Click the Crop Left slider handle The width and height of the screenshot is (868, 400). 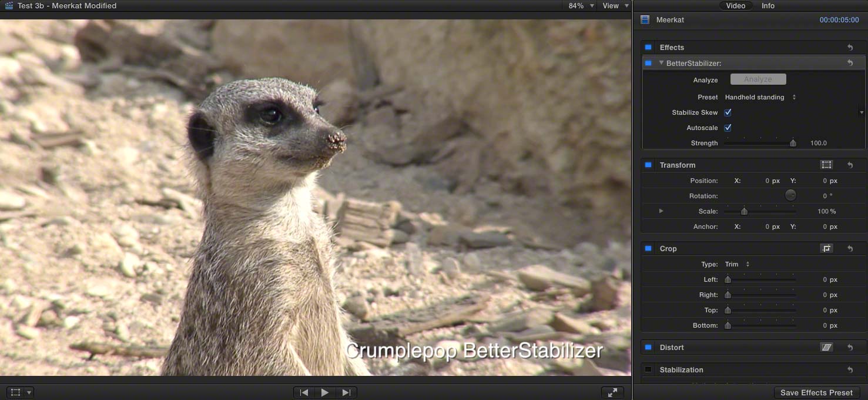pyautogui.click(x=728, y=279)
